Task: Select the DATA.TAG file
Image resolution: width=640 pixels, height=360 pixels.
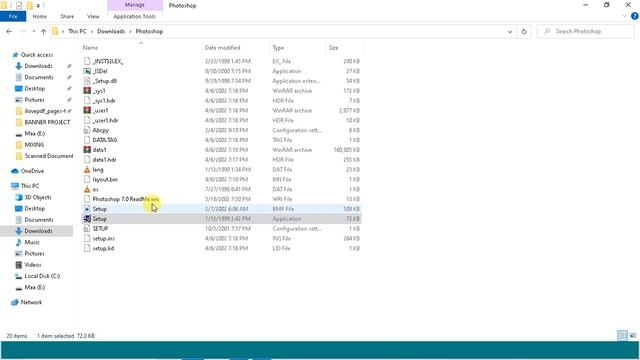Action: pyautogui.click(x=104, y=140)
